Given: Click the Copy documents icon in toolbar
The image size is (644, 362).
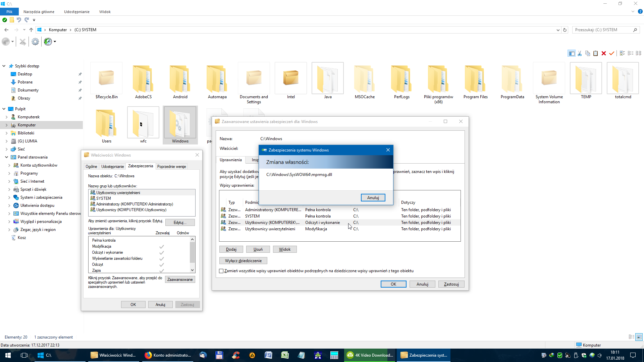Looking at the screenshot, I should 588,53.
